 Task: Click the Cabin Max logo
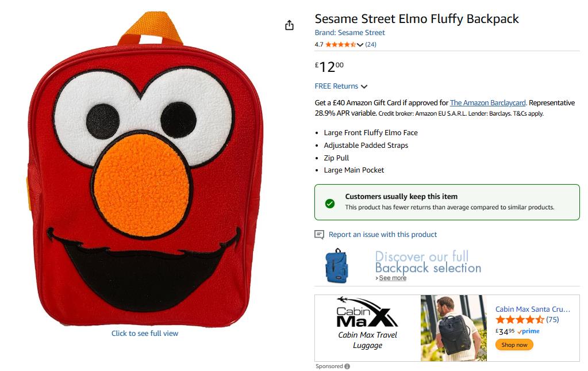367,313
